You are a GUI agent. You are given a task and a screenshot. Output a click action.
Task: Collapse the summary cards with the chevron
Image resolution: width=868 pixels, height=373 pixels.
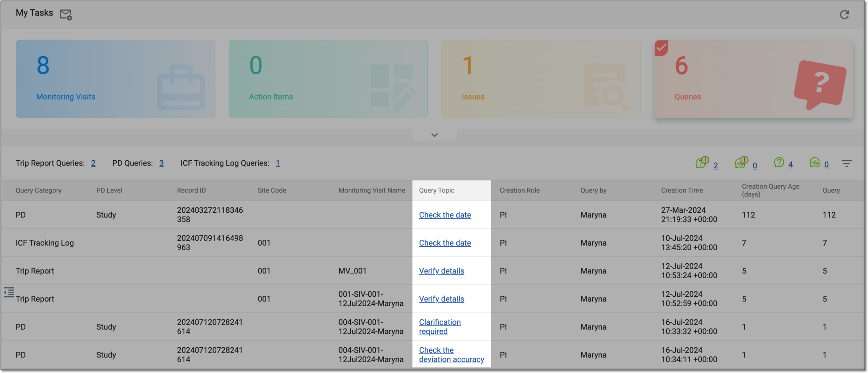click(434, 135)
